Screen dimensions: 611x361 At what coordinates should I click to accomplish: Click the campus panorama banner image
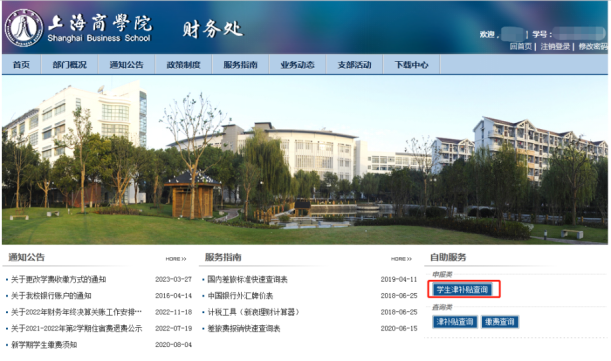[305, 160]
